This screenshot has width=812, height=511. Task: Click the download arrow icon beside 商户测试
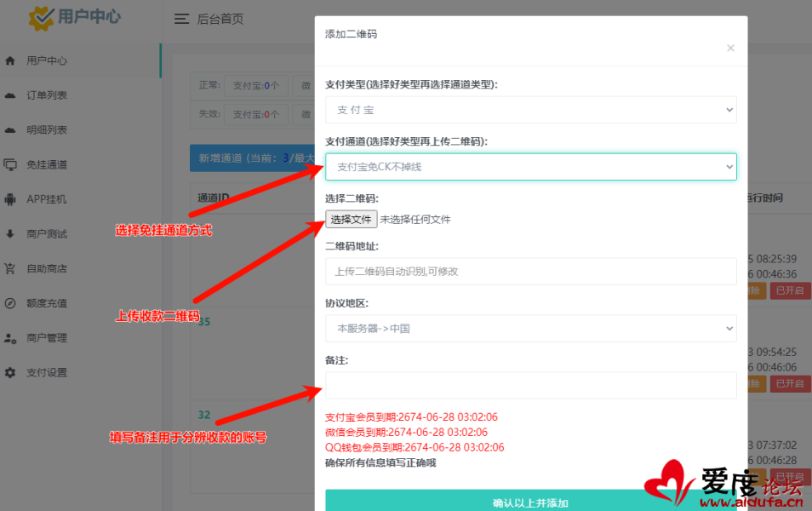(x=10, y=233)
